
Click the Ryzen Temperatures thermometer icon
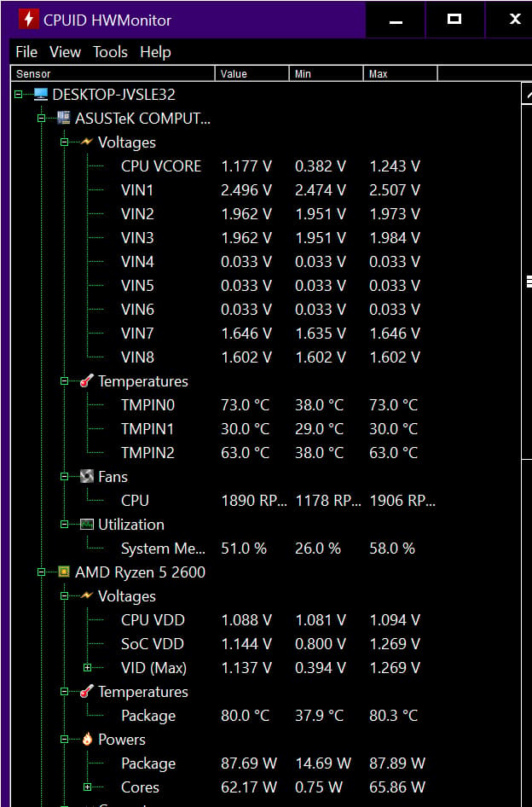tap(86, 692)
